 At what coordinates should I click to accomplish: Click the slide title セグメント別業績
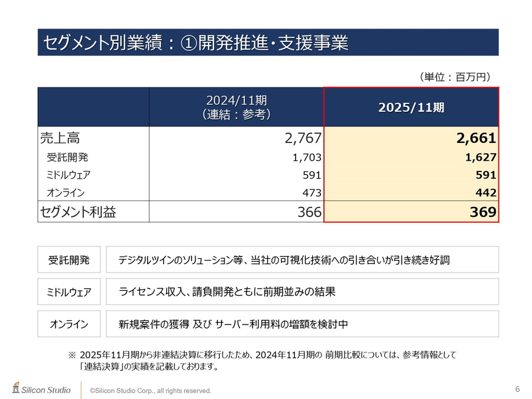tap(195, 43)
